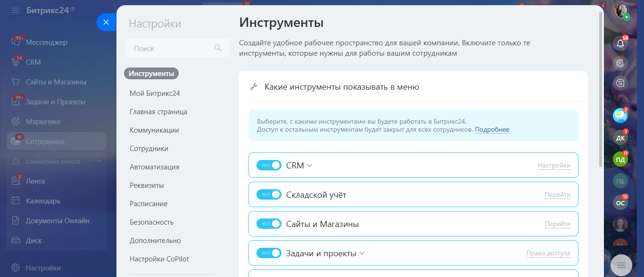
Task: Click the chat-arrows icon in right panel
Action: (x=620, y=83)
